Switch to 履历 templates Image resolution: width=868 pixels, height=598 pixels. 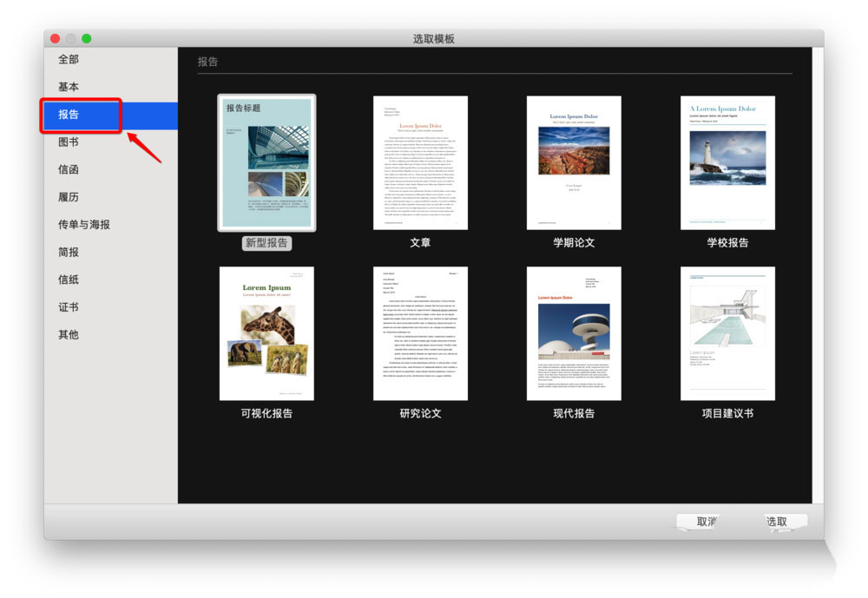point(69,197)
